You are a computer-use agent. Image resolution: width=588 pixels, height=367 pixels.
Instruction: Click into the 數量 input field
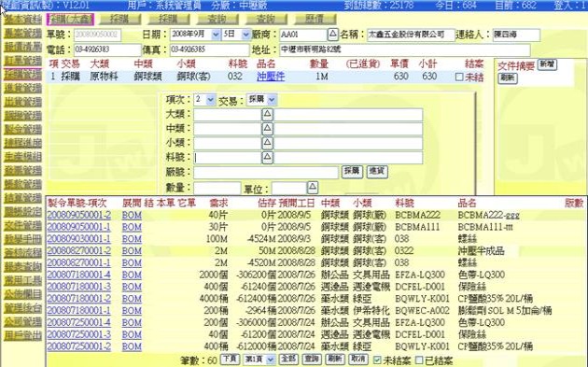pos(217,188)
